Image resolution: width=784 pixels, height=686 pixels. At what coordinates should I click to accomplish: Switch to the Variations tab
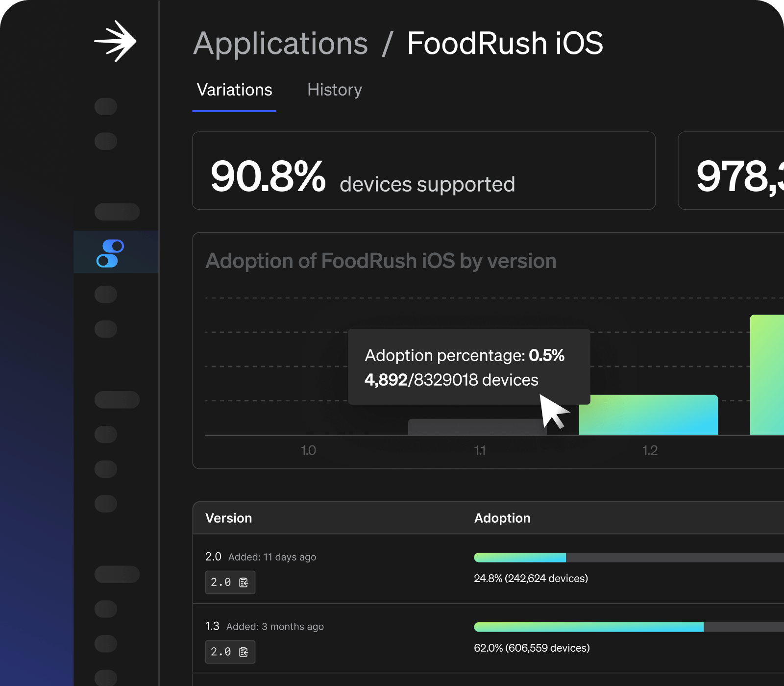point(234,90)
